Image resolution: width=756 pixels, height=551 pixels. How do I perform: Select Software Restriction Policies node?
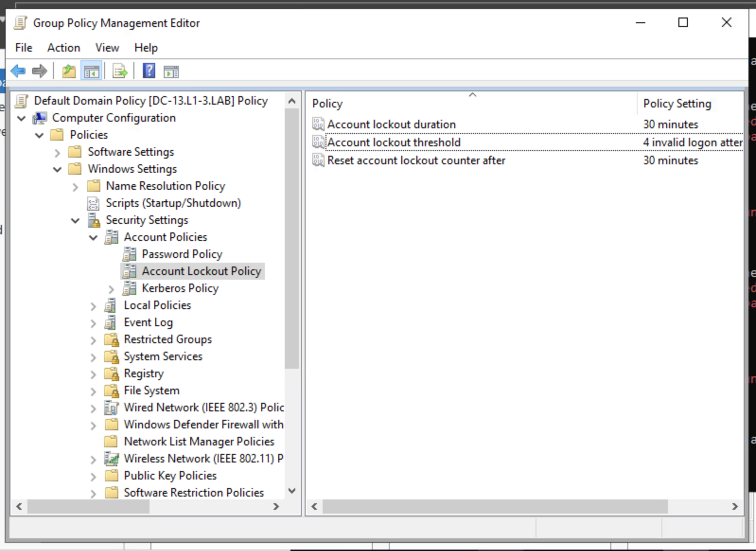tap(194, 493)
